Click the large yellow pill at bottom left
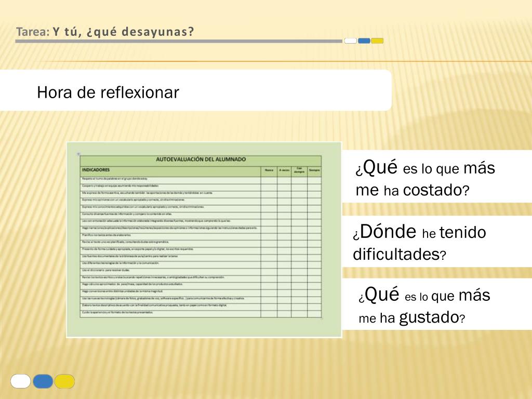This screenshot has height=399, width=532. [x=64, y=381]
